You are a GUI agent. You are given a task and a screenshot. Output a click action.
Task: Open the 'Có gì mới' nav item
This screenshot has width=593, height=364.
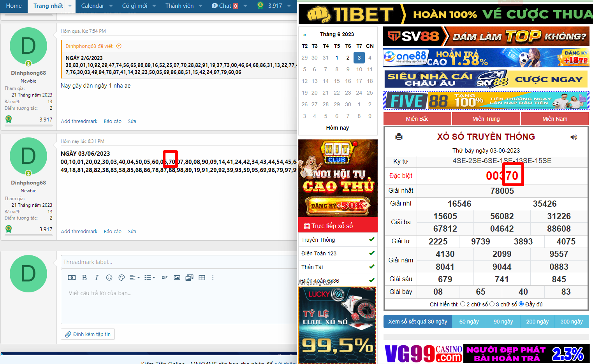[135, 6]
